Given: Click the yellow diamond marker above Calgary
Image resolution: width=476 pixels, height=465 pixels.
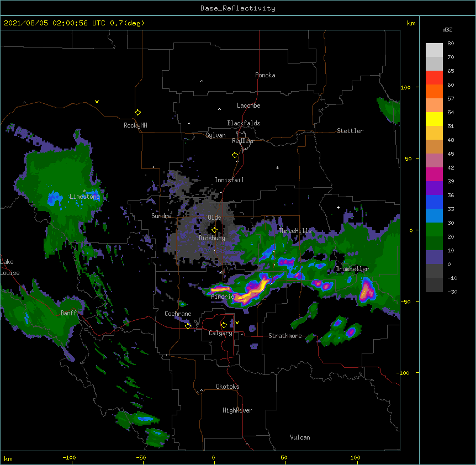Looking at the screenshot, I should pos(224,325).
